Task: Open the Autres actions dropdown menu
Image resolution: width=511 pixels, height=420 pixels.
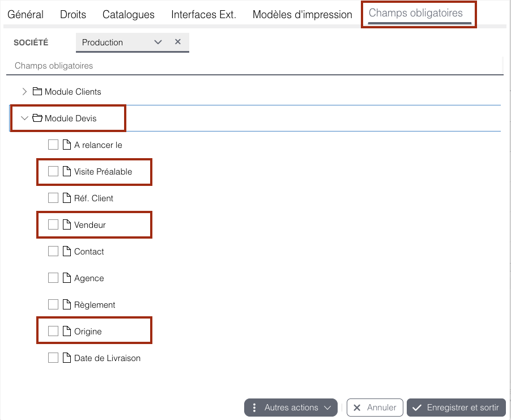Action: 291,408
